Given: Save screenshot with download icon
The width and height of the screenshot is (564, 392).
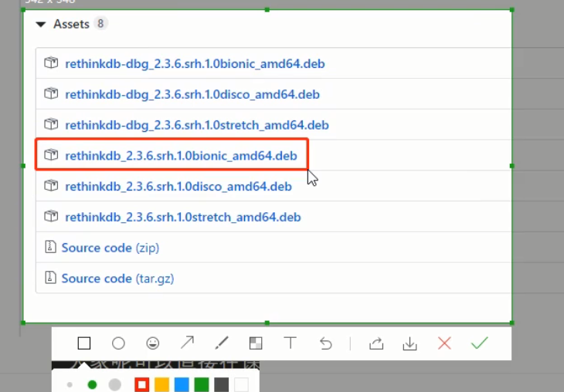Looking at the screenshot, I should tap(409, 343).
